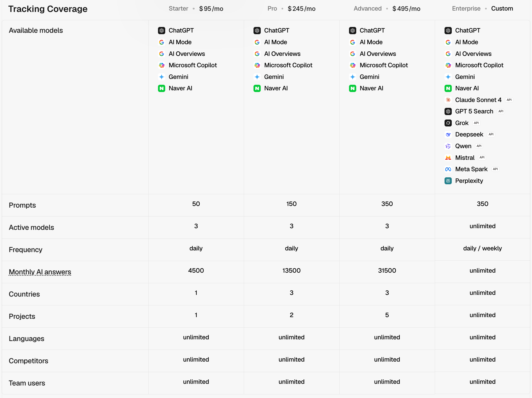Click the Microsoft Copilot icon in Pro column
The height and width of the screenshot is (398, 532).
pos(257,65)
